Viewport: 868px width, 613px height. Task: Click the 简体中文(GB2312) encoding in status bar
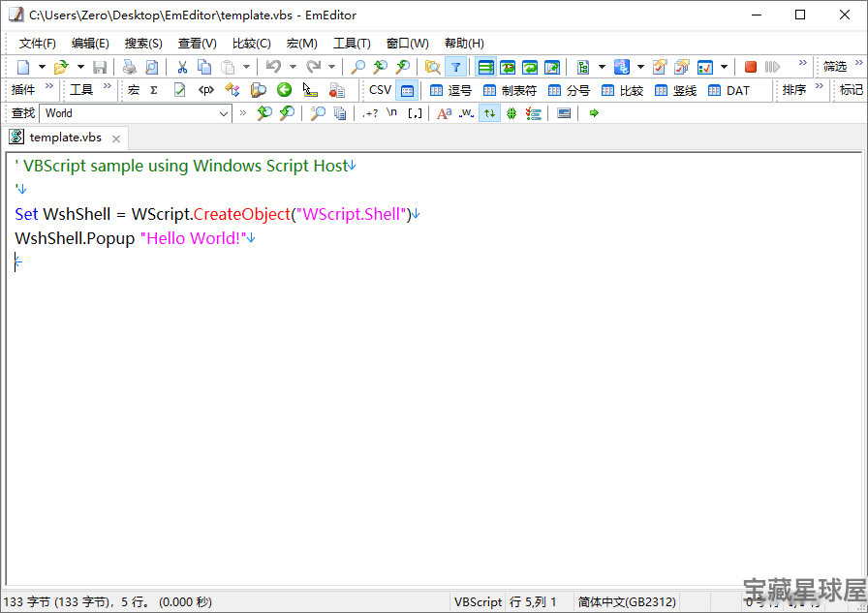627,602
